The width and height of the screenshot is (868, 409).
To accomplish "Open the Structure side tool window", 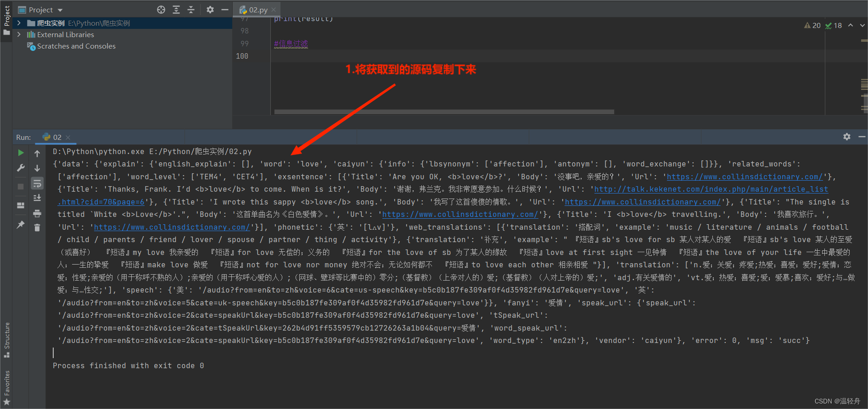I will (x=6, y=340).
